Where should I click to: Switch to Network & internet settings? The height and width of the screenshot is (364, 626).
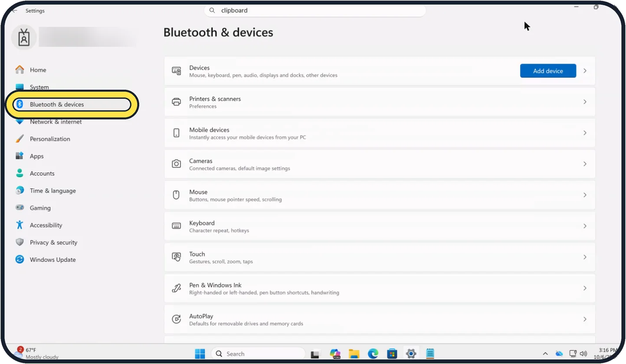(56, 122)
